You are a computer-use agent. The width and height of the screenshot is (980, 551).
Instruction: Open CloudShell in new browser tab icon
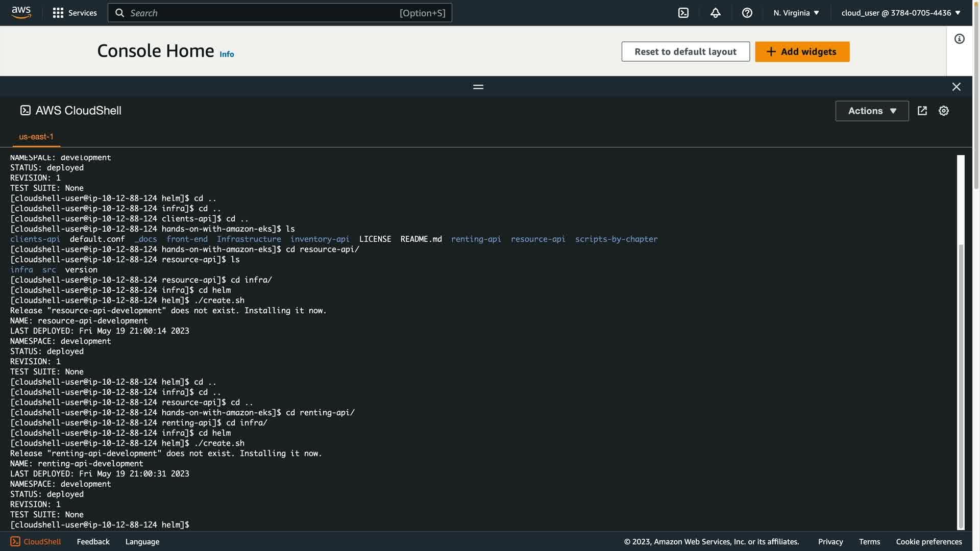pos(922,111)
